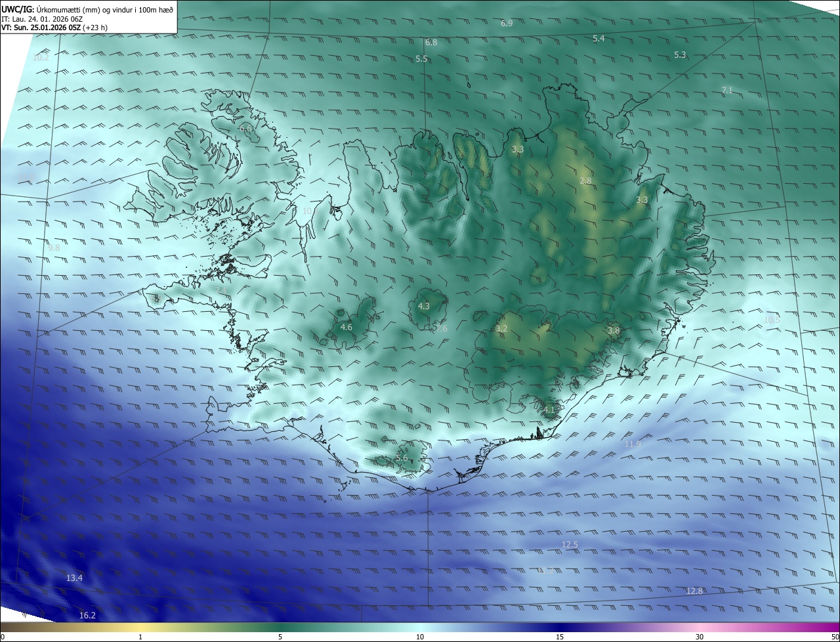Select the initial time line 'IT: Lau. 24. 01. 2026 06Z'
840x642 pixels.
[41, 19]
